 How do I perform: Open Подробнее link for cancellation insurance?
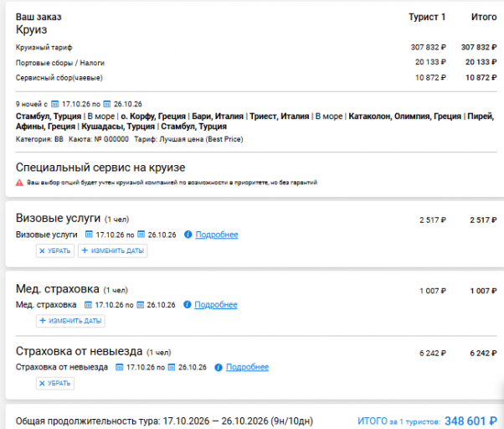(x=247, y=367)
